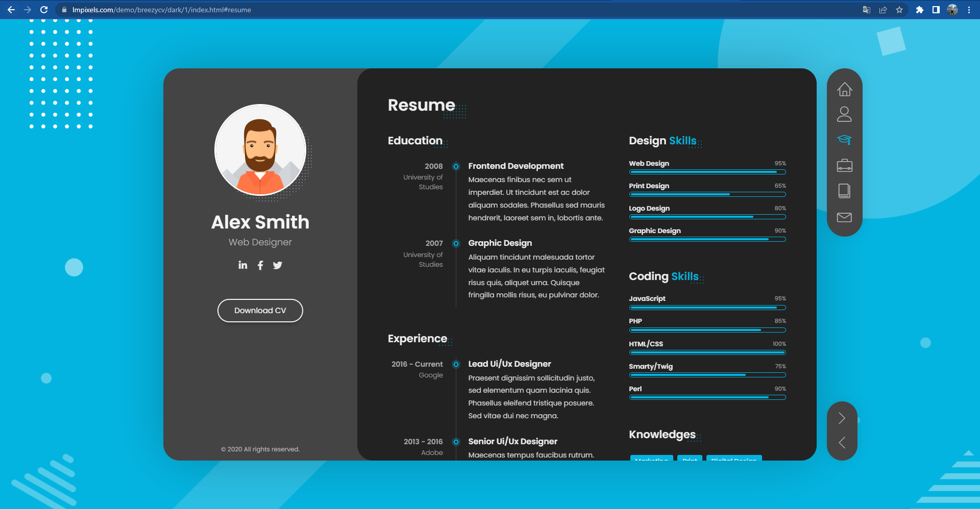Reload the page
This screenshot has height=509, width=980.
(44, 10)
